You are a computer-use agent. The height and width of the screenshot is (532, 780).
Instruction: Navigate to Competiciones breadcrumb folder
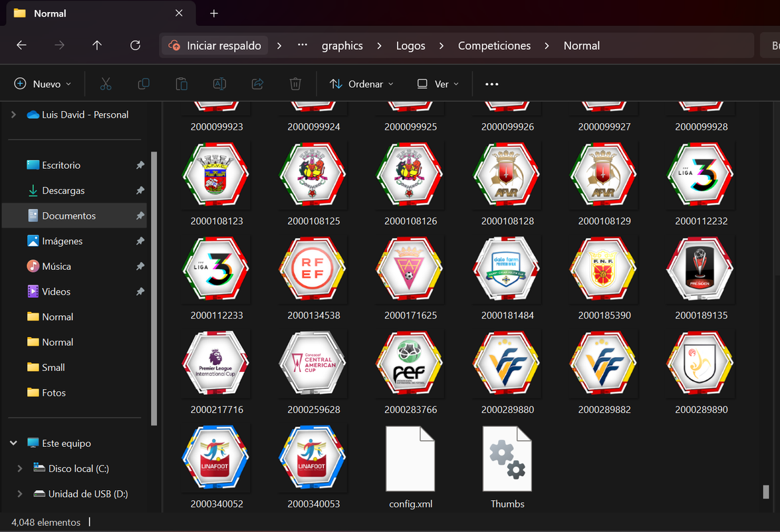point(494,46)
